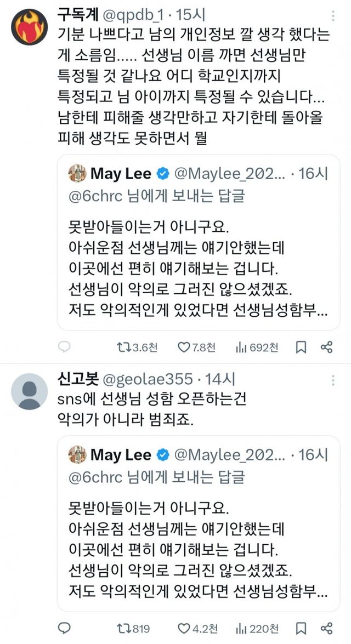View analytics showing 692천 views

(240, 347)
